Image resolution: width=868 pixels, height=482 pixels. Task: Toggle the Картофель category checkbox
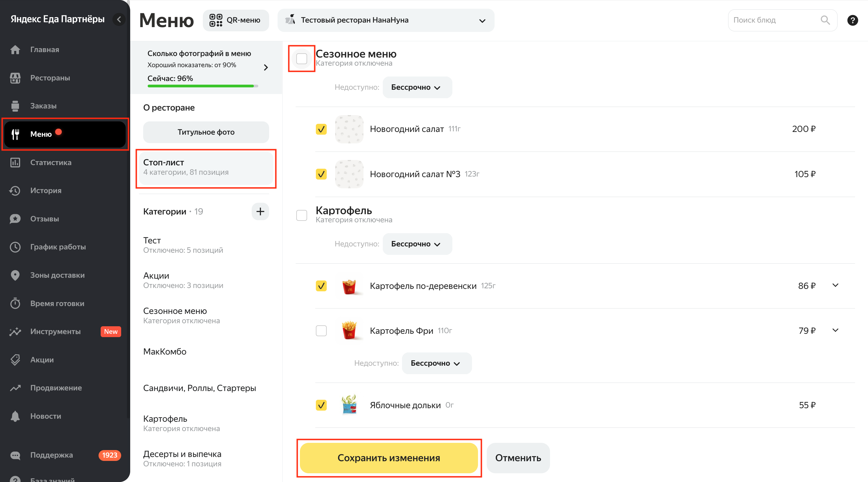[302, 215]
